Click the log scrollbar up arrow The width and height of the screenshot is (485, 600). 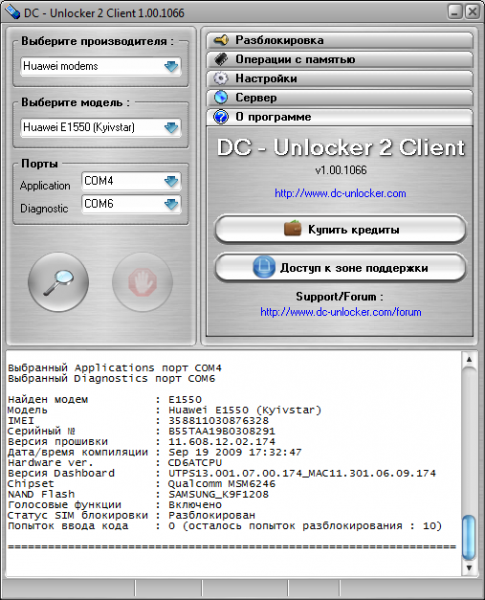pos(469,360)
